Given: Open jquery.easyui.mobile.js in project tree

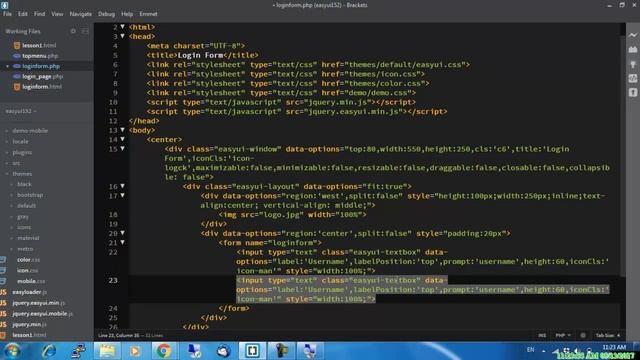Looking at the screenshot, I should pyautogui.click(x=42, y=313).
